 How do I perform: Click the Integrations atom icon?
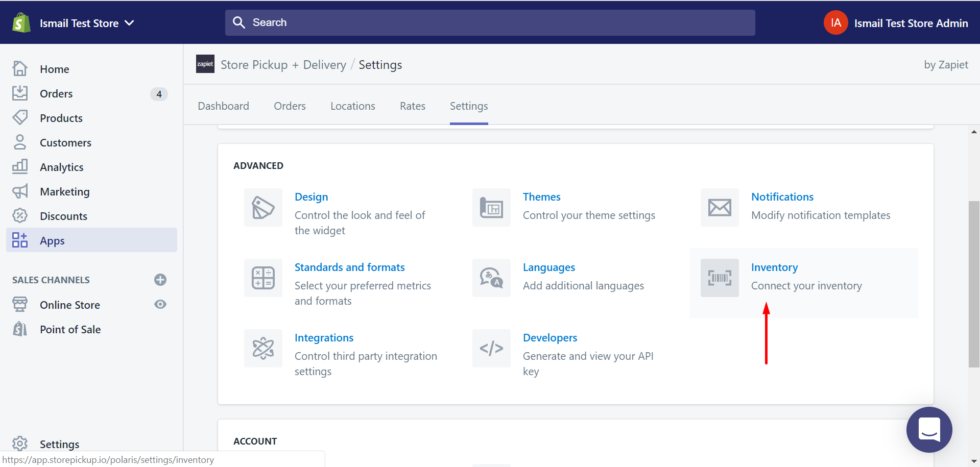[263, 348]
